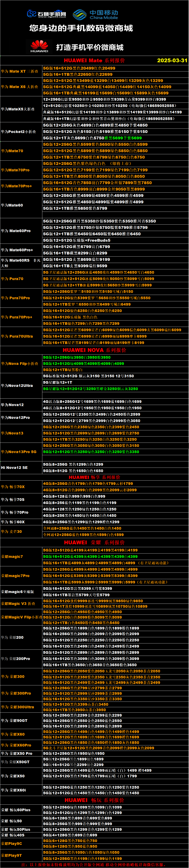
Task: Click the '华为Nova13' model label
Action: (x=12, y=433)
